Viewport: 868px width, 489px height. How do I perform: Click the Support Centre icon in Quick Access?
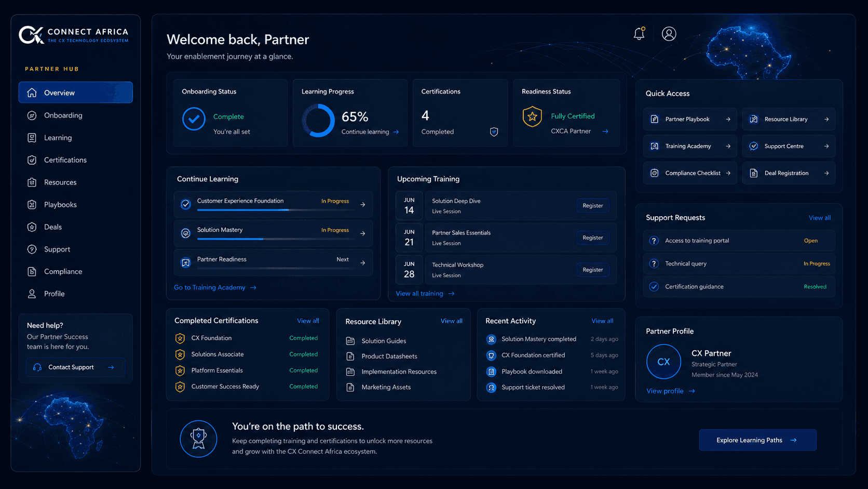pos(753,147)
